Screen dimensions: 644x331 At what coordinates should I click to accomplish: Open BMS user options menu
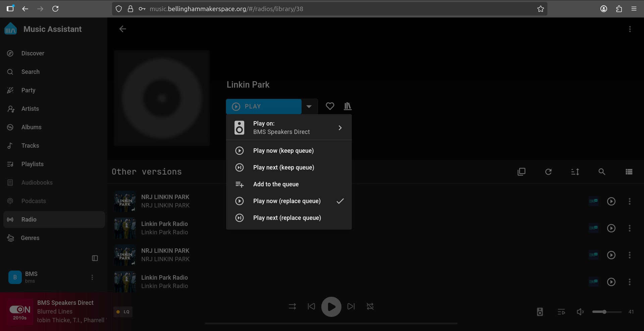point(92,277)
